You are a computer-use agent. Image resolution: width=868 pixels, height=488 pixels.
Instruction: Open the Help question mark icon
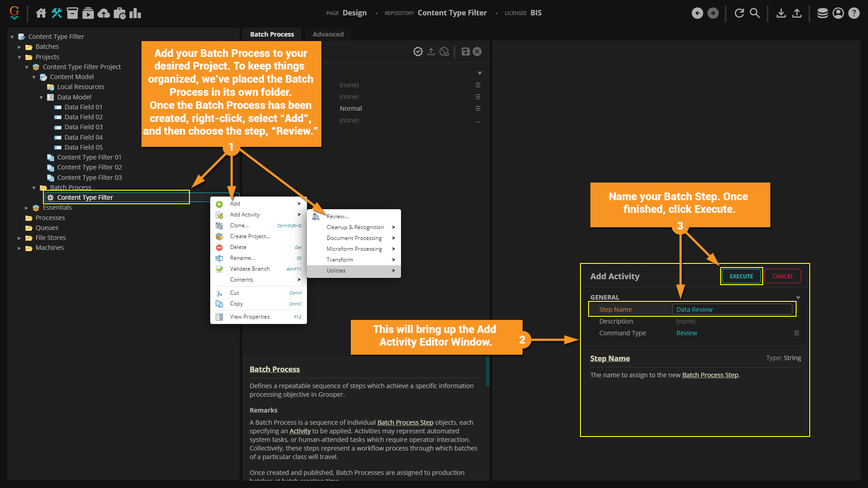[x=854, y=13]
